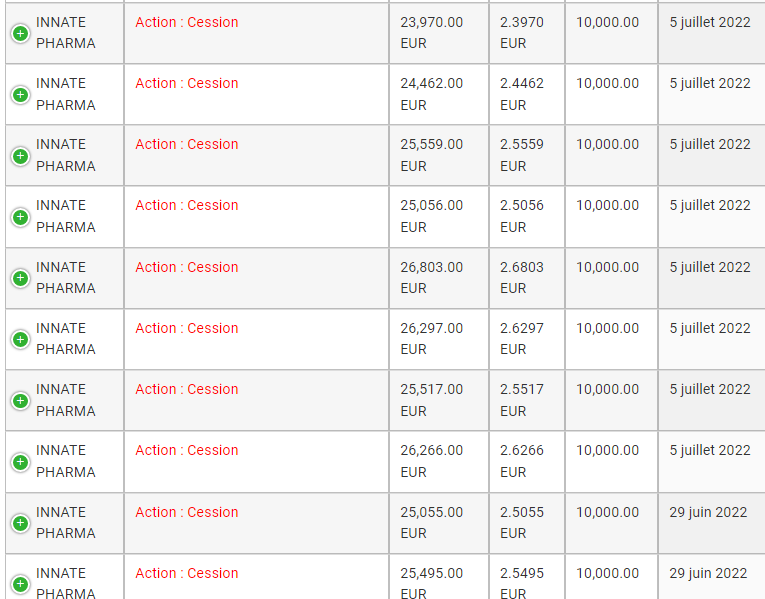The image size is (765, 599).
Task: Expand the row priced 2.4462 EUR
Action: click(x=20, y=95)
